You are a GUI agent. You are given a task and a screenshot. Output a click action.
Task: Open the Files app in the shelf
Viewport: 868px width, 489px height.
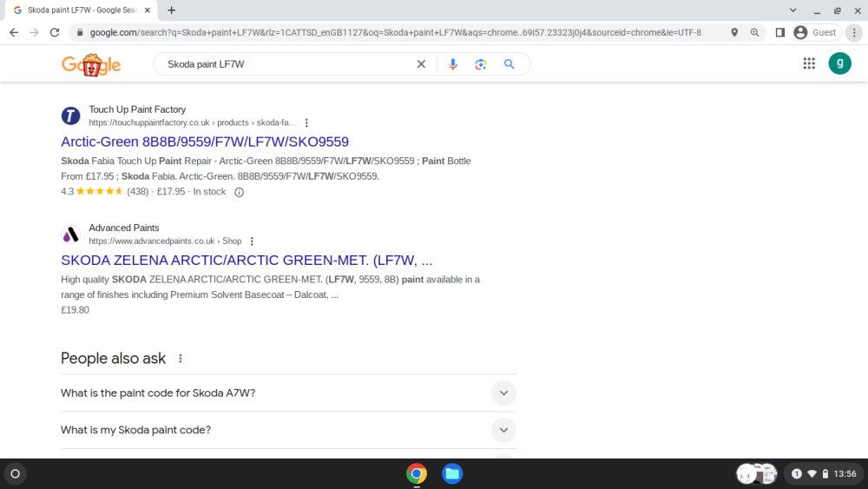(x=452, y=474)
